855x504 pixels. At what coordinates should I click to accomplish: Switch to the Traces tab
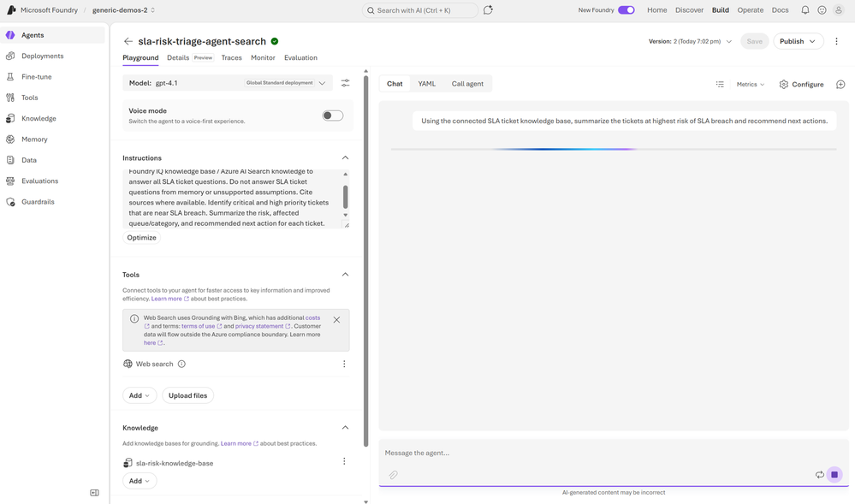pyautogui.click(x=231, y=58)
